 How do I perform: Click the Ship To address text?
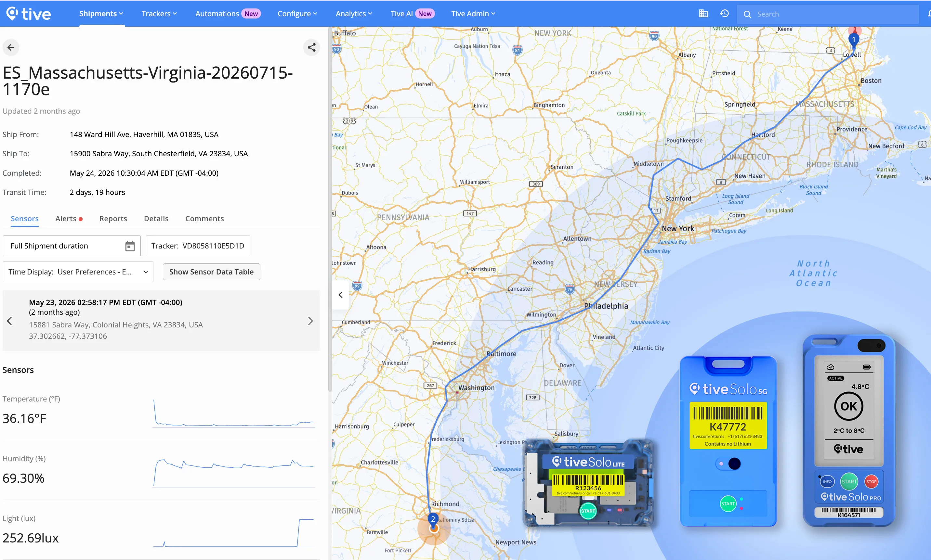point(159,154)
